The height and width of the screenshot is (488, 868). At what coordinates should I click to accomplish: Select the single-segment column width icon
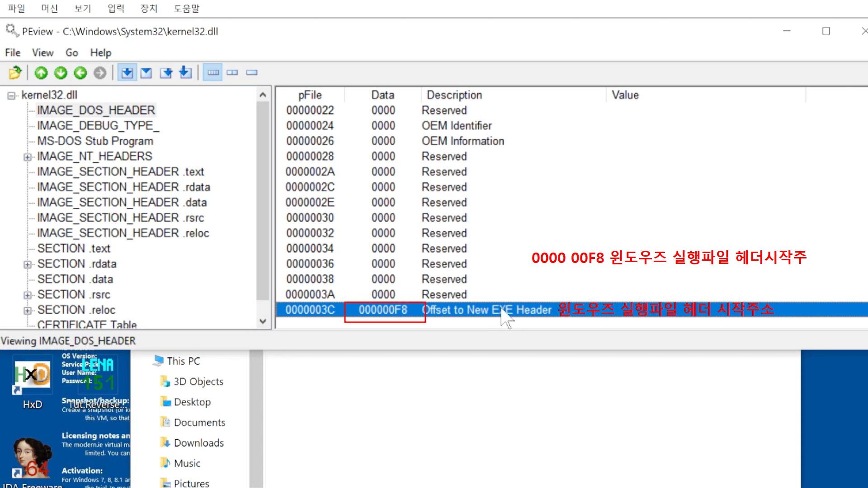252,72
